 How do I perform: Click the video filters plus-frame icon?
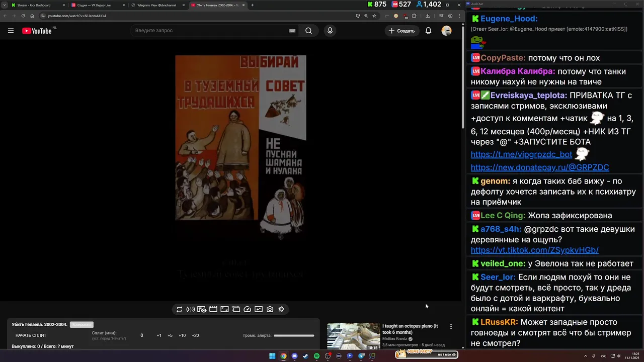259,309
